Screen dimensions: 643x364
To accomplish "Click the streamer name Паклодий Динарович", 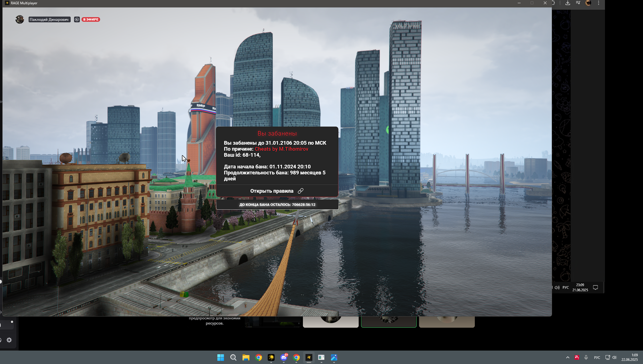I will pos(49,19).
